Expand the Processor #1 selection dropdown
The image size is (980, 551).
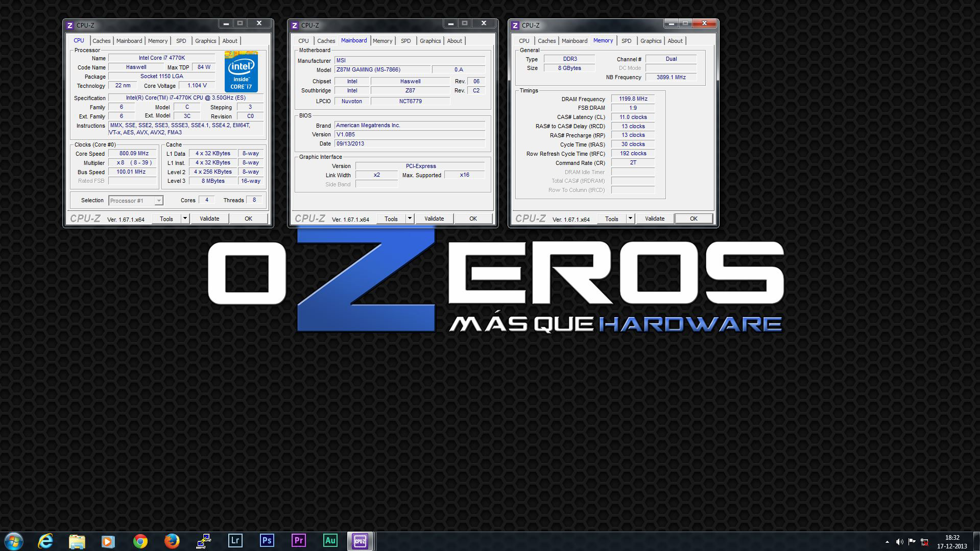pos(159,201)
